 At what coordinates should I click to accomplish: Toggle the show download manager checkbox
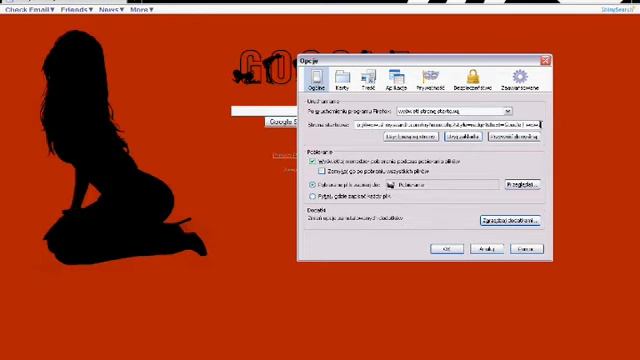(312, 162)
